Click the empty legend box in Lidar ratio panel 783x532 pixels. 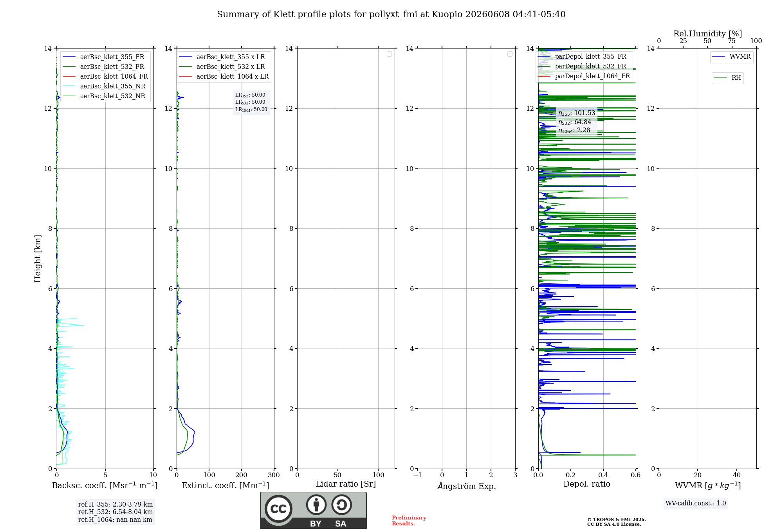[389, 54]
